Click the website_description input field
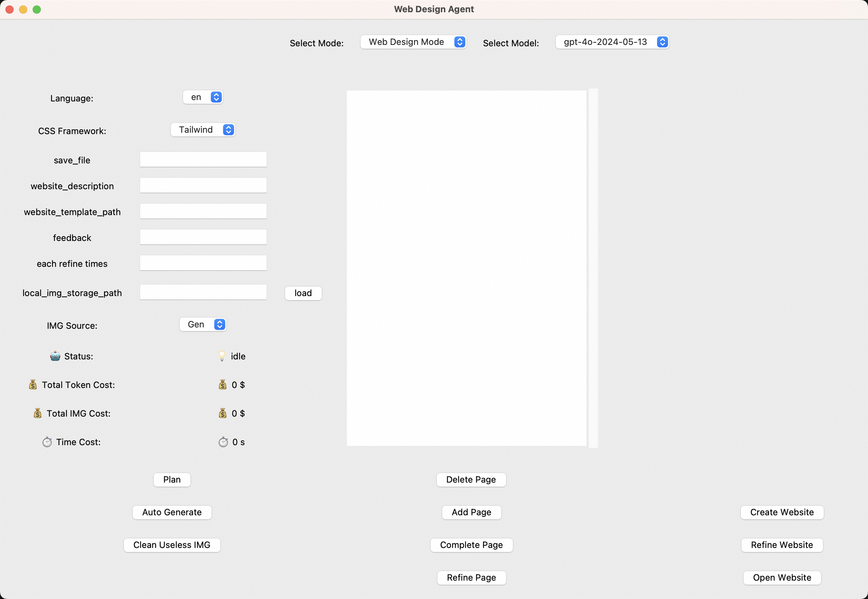868x599 pixels. (x=203, y=185)
